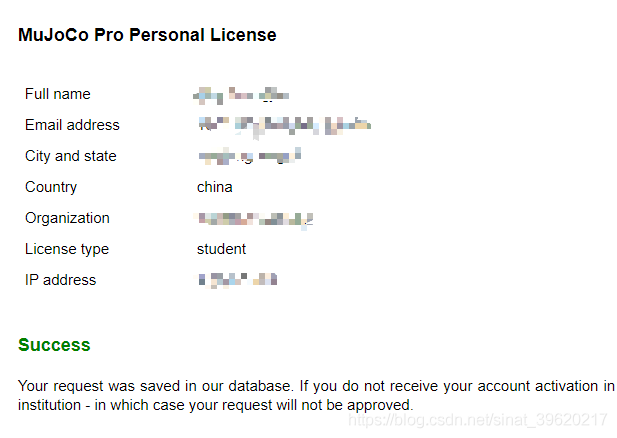Click the blog.csdn.net watermark URL

pos(478,420)
